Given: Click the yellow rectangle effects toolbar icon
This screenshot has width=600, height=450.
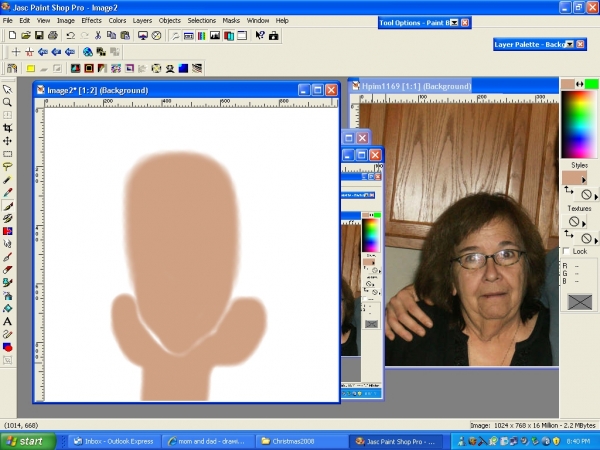Looking at the screenshot, I should coord(31,68).
